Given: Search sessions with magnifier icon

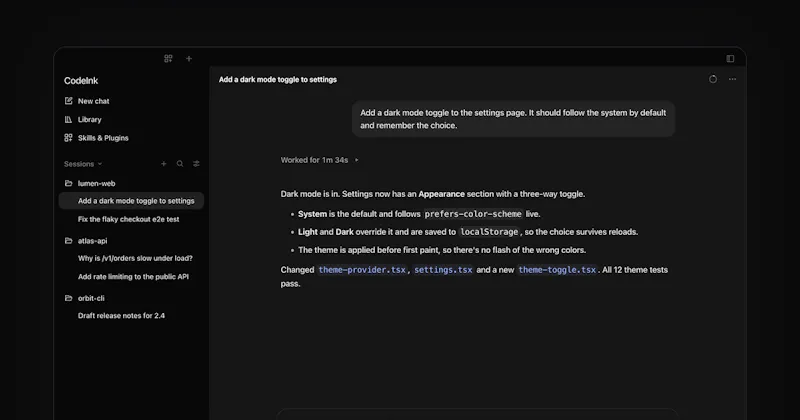Looking at the screenshot, I should [x=180, y=164].
